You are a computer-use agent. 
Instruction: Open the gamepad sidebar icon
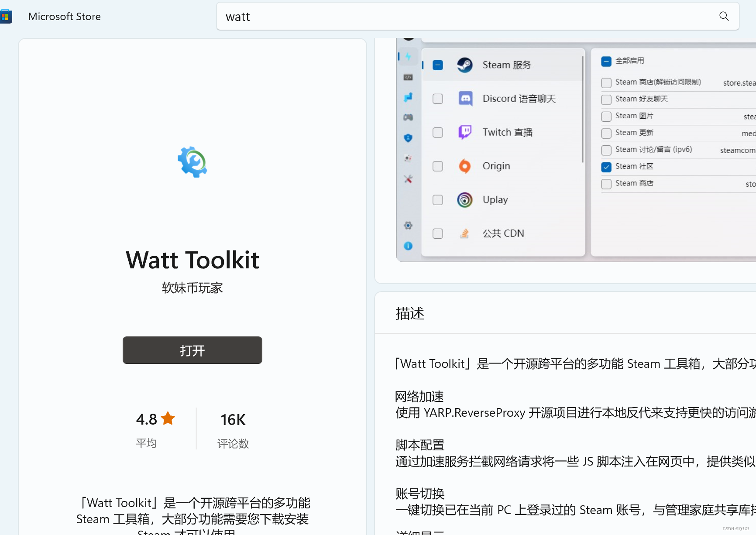click(408, 117)
